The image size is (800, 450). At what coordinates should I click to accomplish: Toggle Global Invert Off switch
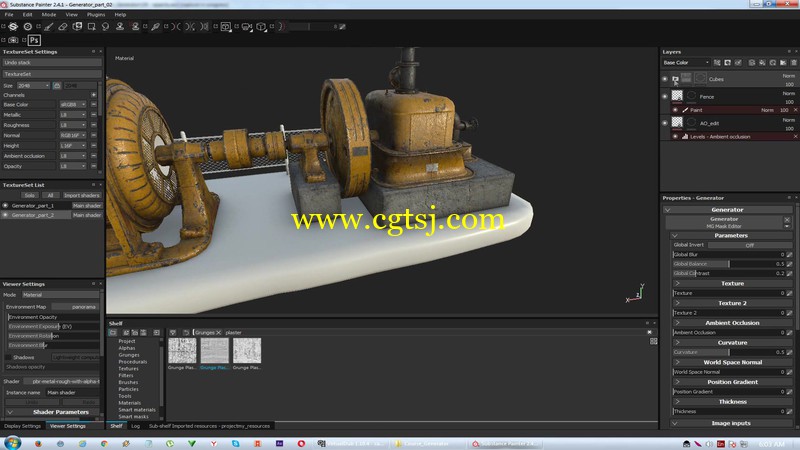coord(749,245)
